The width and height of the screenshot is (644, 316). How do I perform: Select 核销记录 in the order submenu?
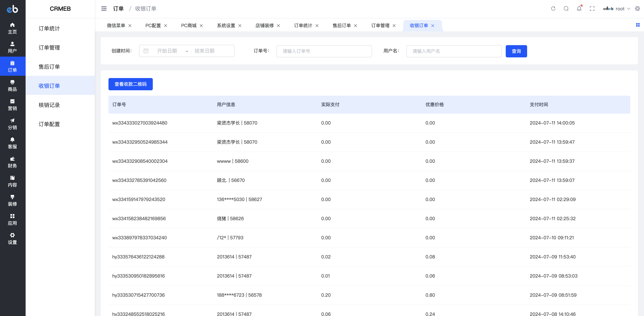click(49, 105)
